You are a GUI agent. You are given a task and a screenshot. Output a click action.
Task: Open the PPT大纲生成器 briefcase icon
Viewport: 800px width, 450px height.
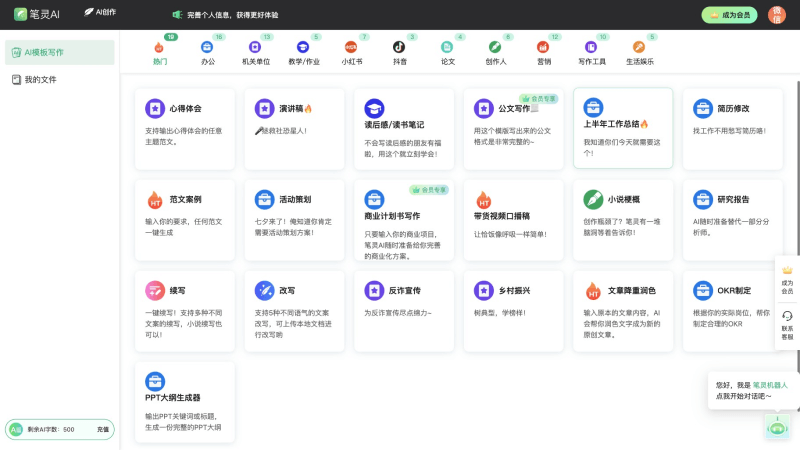[x=154, y=381]
